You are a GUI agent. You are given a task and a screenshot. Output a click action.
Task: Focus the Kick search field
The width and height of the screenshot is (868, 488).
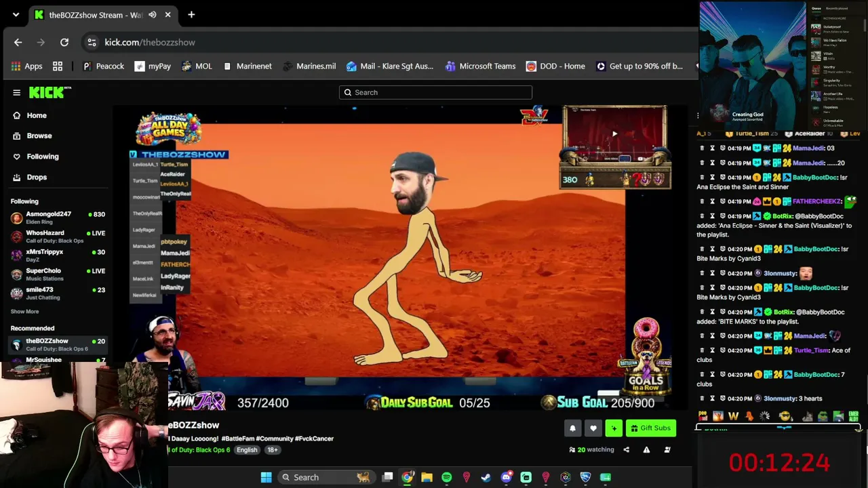(x=435, y=92)
